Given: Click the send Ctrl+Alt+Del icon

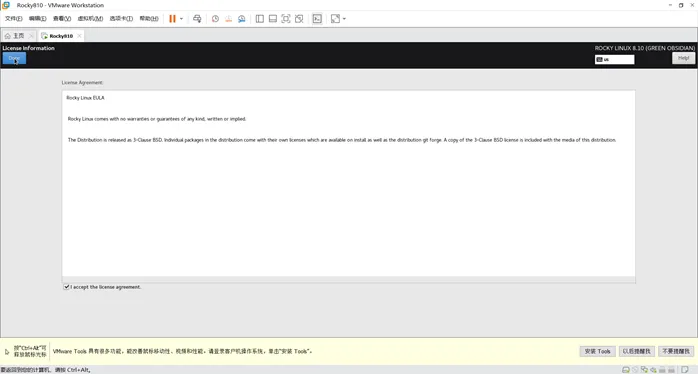Looking at the screenshot, I should point(197,19).
